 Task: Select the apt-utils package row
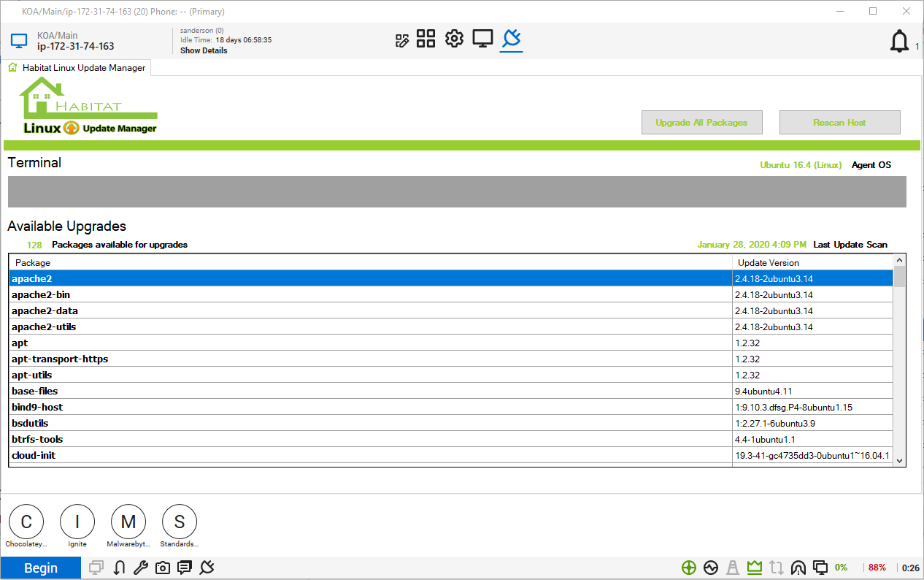pos(451,375)
